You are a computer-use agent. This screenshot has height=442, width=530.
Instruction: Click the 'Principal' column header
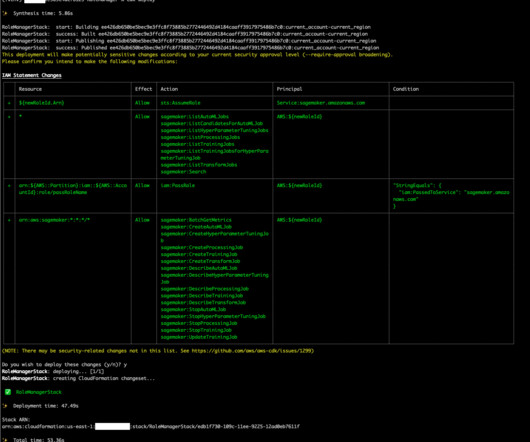tap(289, 89)
